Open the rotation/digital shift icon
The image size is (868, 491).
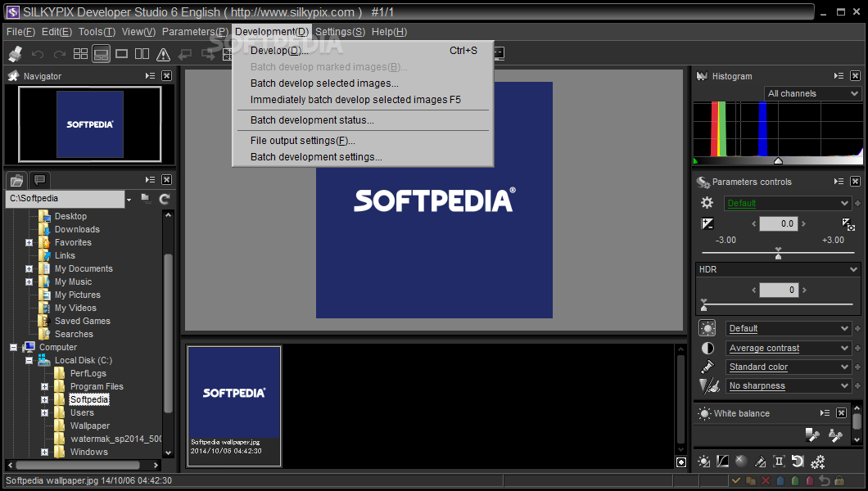point(798,462)
